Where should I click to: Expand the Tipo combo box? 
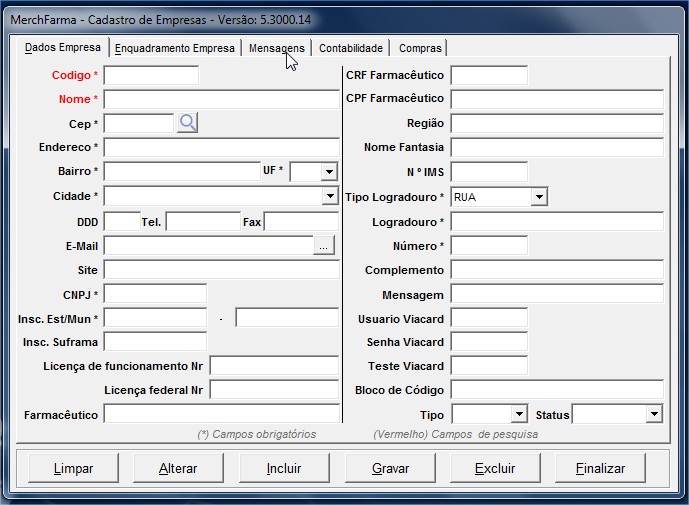click(x=518, y=414)
